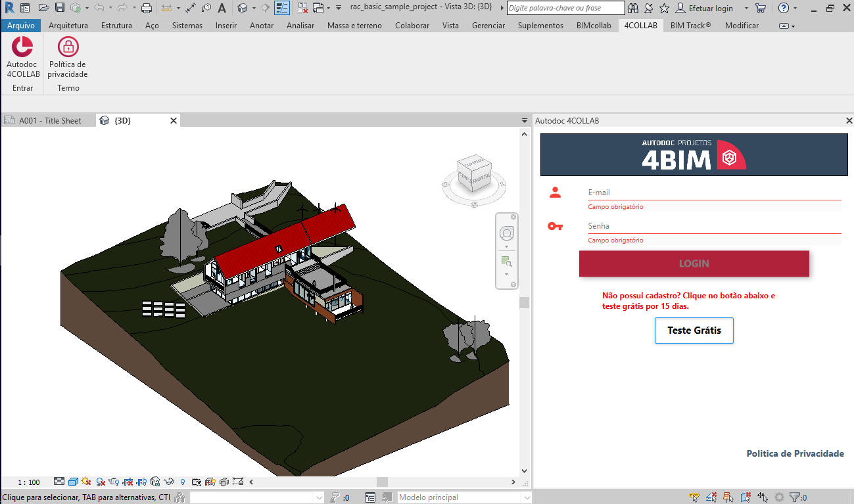Click the ViewCube in the 3D view
This screenshot has height=504, width=854.
474,173
